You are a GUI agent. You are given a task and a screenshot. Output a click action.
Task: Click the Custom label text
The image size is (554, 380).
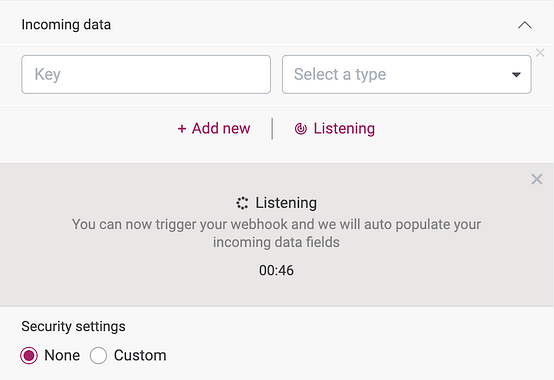pyautogui.click(x=140, y=355)
